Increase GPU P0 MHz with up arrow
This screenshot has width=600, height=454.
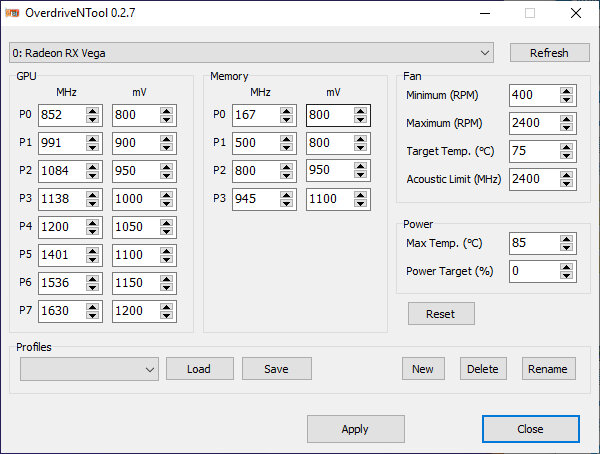pyautogui.click(x=92, y=111)
